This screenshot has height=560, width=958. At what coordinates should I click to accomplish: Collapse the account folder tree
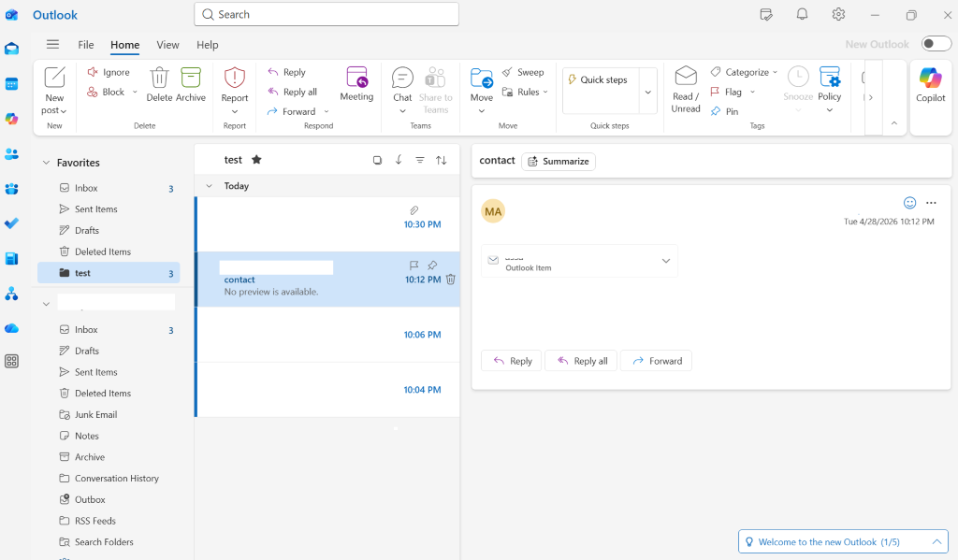coord(46,304)
